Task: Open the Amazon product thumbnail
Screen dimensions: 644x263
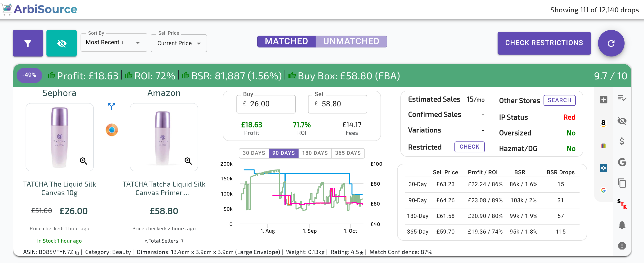Action: [x=164, y=137]
